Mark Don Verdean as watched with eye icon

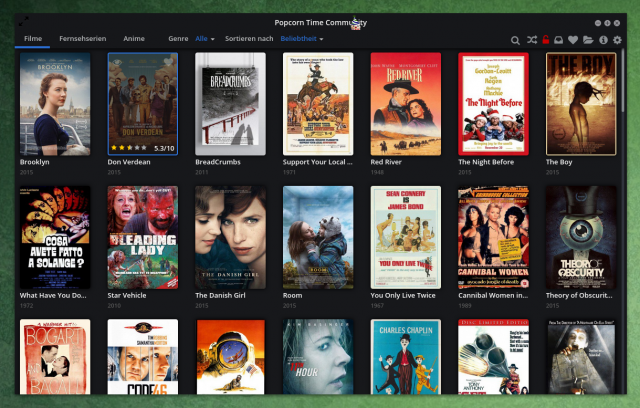117,62
